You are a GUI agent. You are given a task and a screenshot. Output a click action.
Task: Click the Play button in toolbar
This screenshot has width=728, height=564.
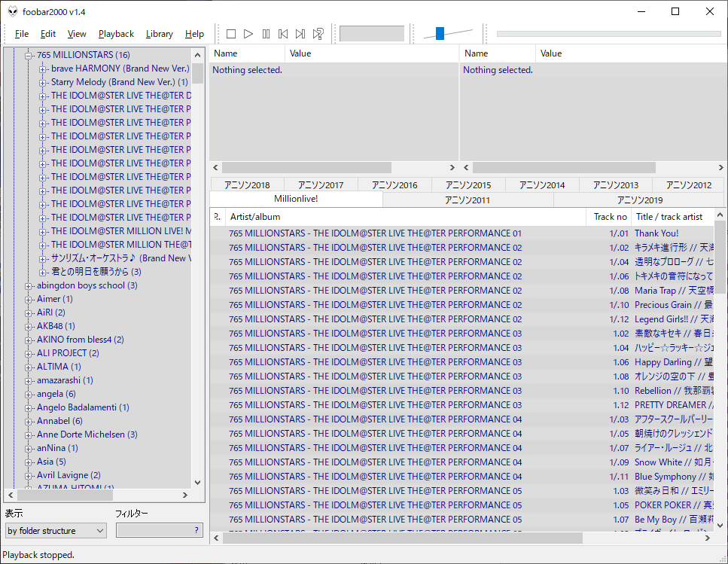(248, 34)
